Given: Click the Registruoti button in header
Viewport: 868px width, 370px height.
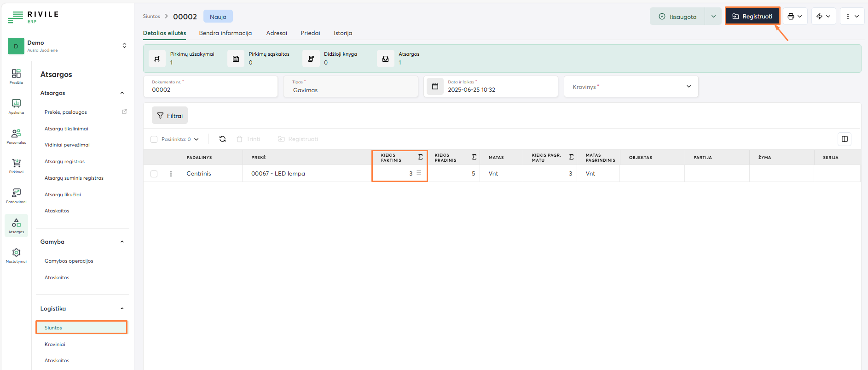Looking at the screenshot, I should click(752, 17).
